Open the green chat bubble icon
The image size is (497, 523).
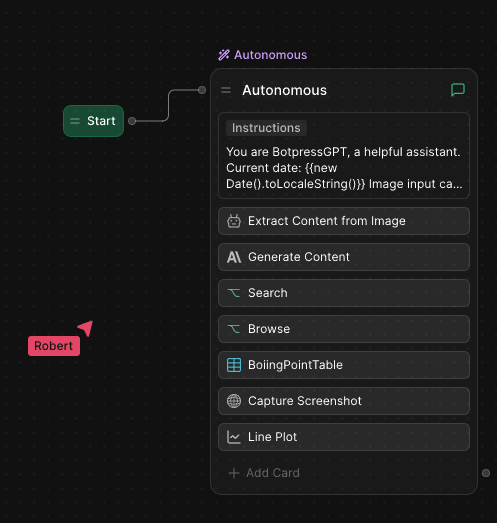tap(458, 90)
